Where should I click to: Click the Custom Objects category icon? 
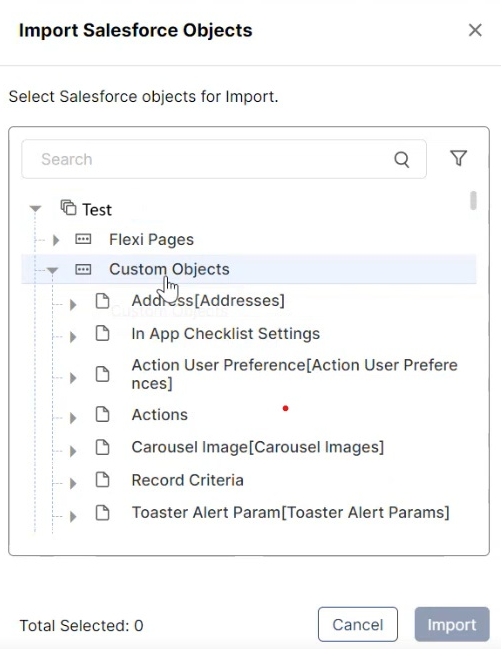pyautogui.click(x=83, y=269)
